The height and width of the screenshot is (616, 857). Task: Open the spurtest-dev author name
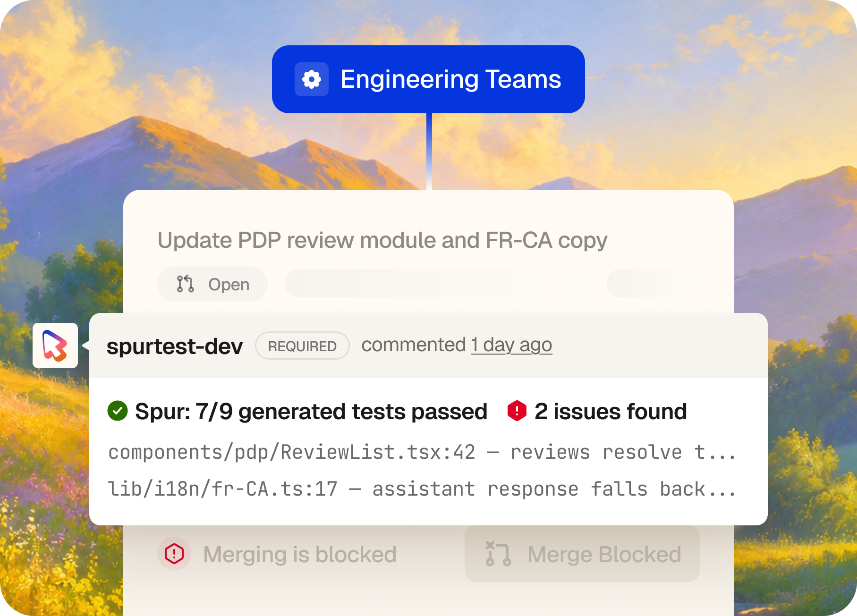tap(175, 346)
